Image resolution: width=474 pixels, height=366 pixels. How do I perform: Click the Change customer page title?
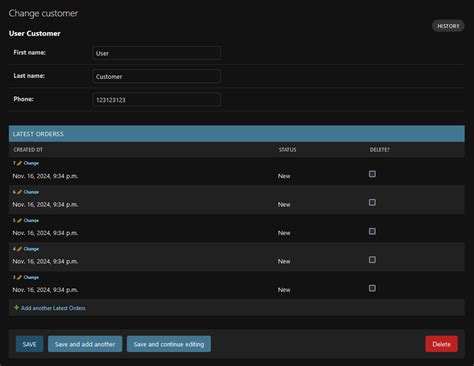pos(43,13)
